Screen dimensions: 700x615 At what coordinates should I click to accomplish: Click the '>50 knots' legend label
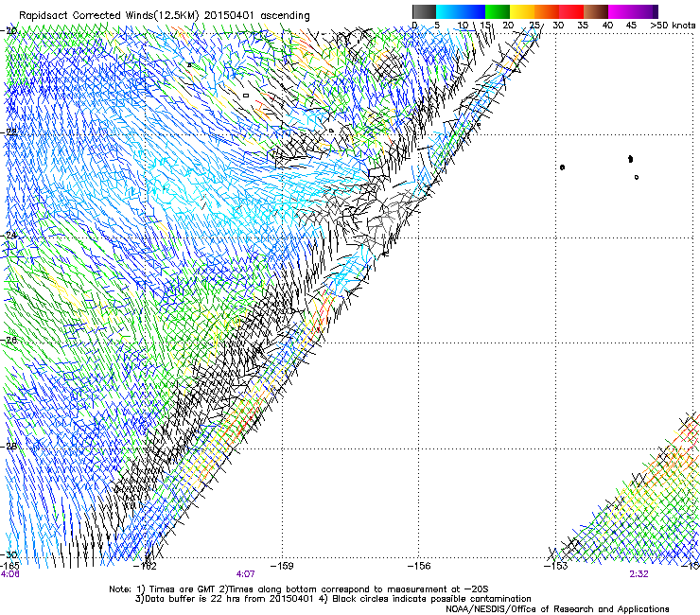pyautogui.click(x=673, y=26)
